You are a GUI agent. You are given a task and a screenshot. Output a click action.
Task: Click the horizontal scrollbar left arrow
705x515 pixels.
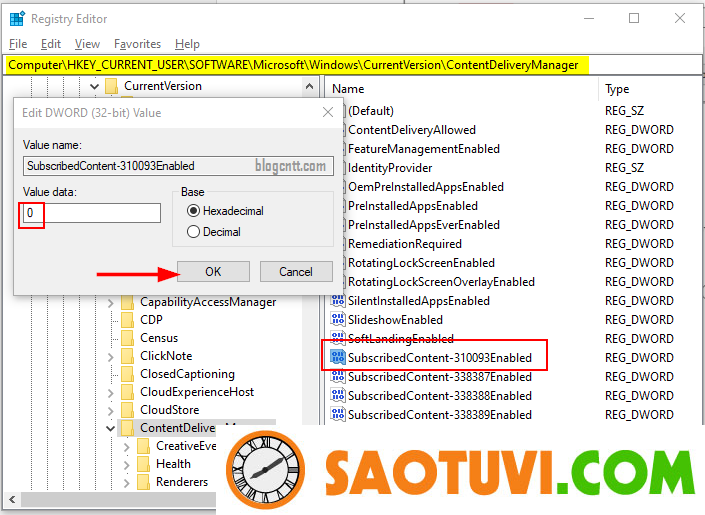tap(12, 499)
